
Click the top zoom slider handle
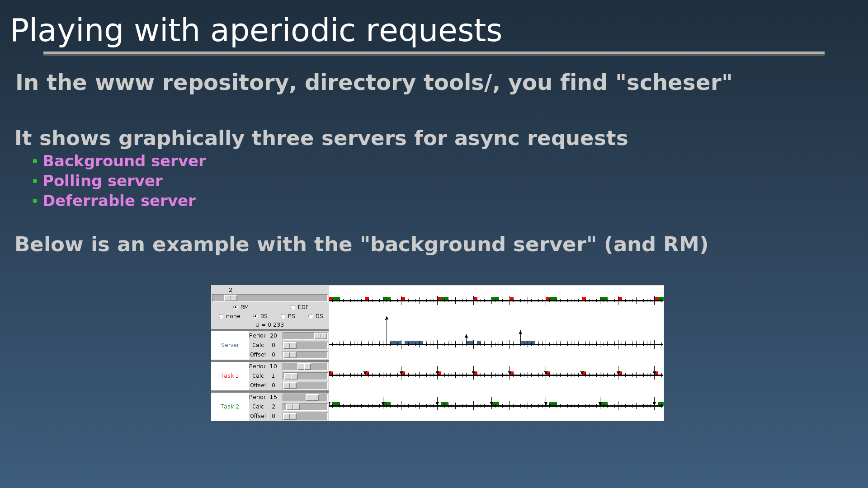[231, 298]
